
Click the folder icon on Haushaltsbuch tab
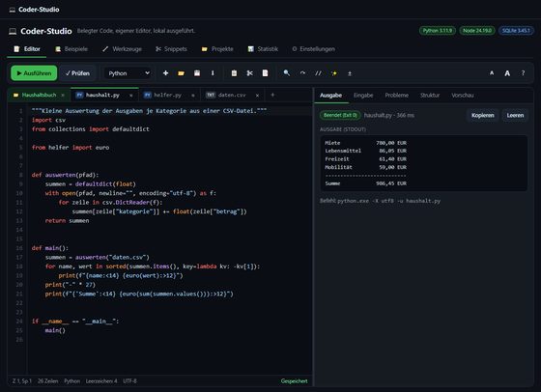(x=15, y=96)
